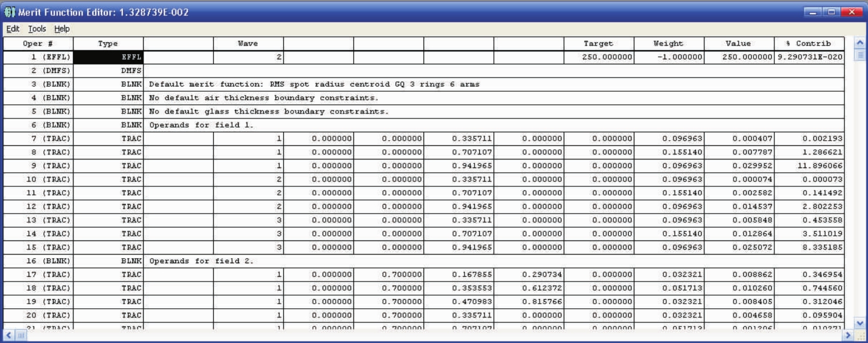This screenshot has height=343, width=868.
Task: Click the highlighted EFFL type cell
Action: pos(108,56)
